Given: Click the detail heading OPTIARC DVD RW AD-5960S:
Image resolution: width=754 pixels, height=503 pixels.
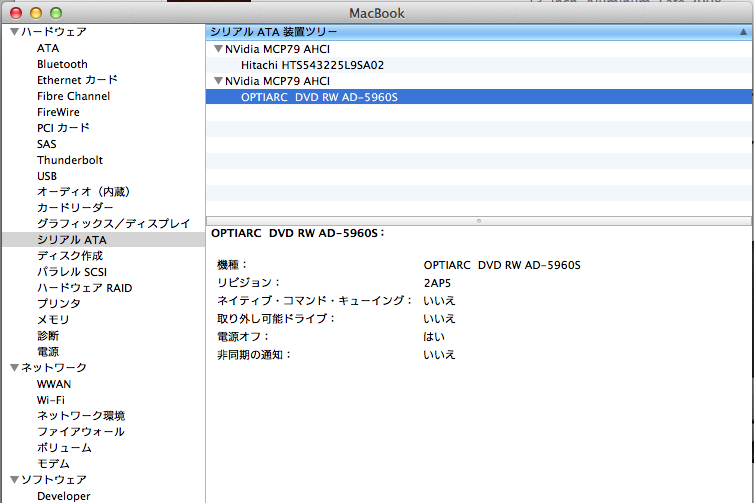Looking at the screenshot, I should click(298, 233).
